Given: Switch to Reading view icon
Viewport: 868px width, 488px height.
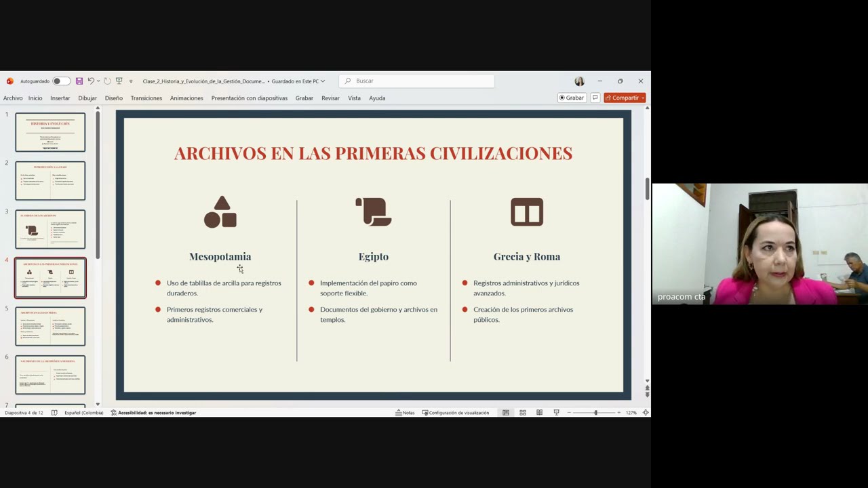Looking at the screenshot, I should point(539,413).
